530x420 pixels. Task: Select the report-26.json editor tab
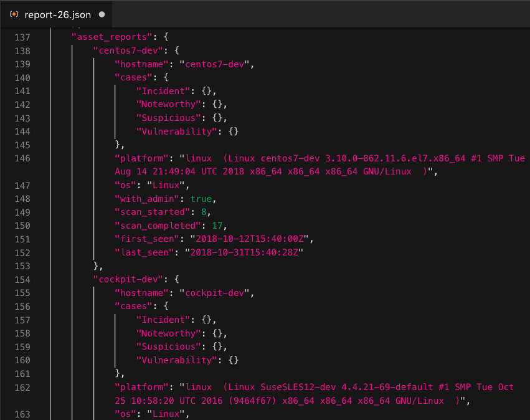click(x=59, y=14)
